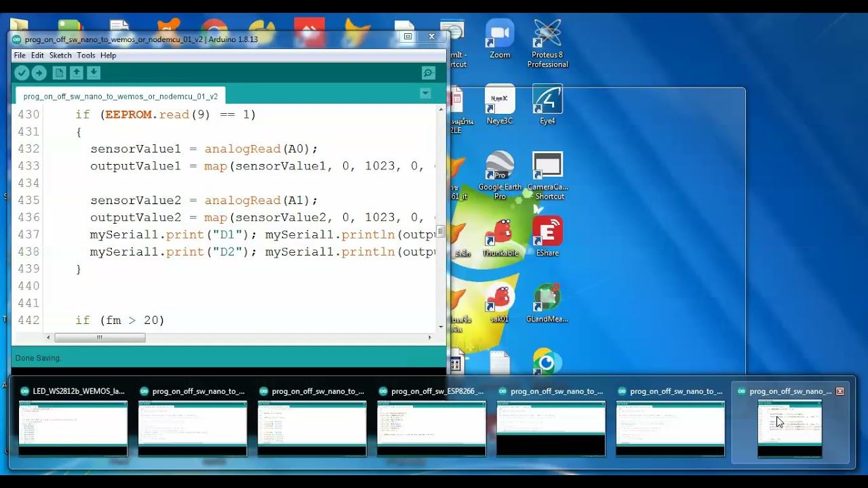The height and width of the screenshot is (488, 868).
Task: Click the horizontal scroll-left arrow in the editor
Action: (x=47, y=338)
